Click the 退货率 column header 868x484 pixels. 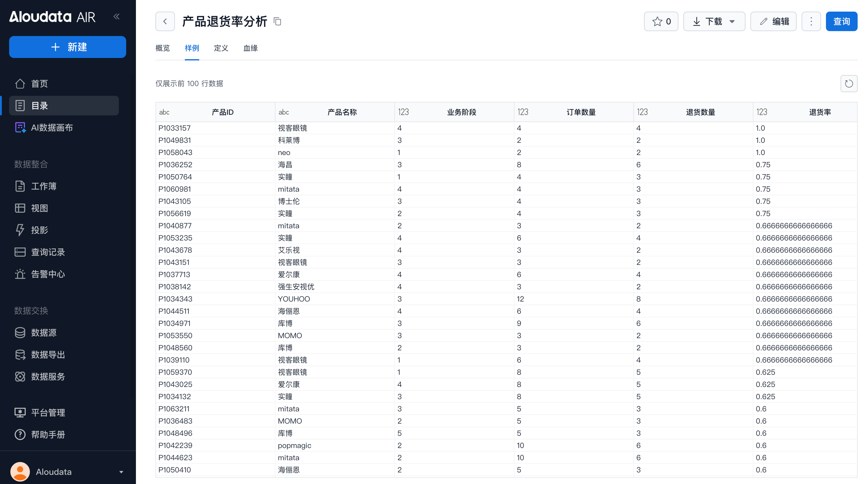[x=820, y=112]
